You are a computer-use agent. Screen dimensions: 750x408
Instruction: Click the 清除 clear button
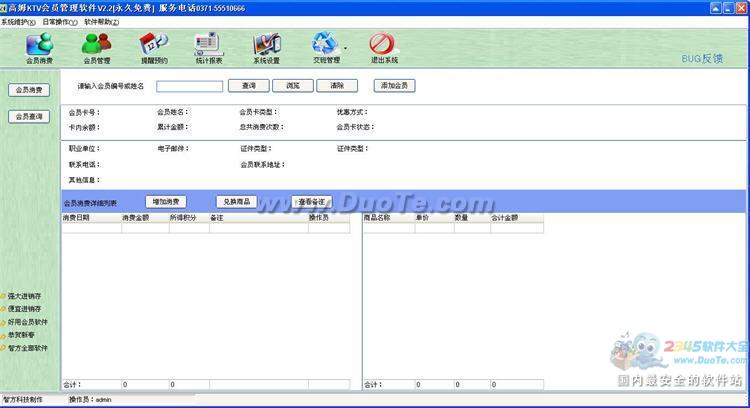[x=337, y=86]
